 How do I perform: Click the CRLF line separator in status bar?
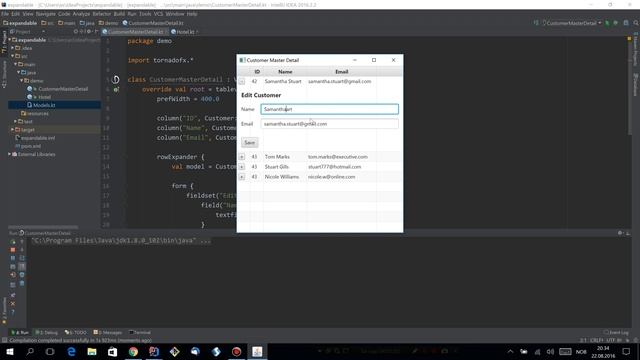pos(596,340)
